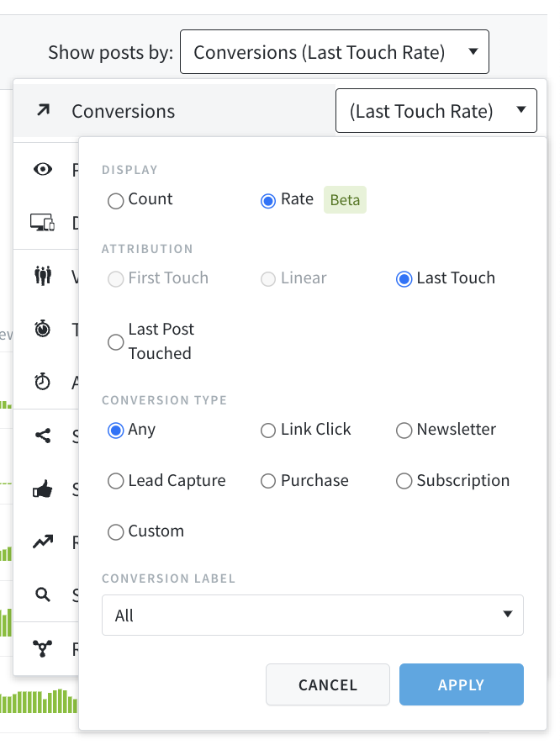
Task: Open the Conversion Label All dropdown
Action: (x=312, y=615)
